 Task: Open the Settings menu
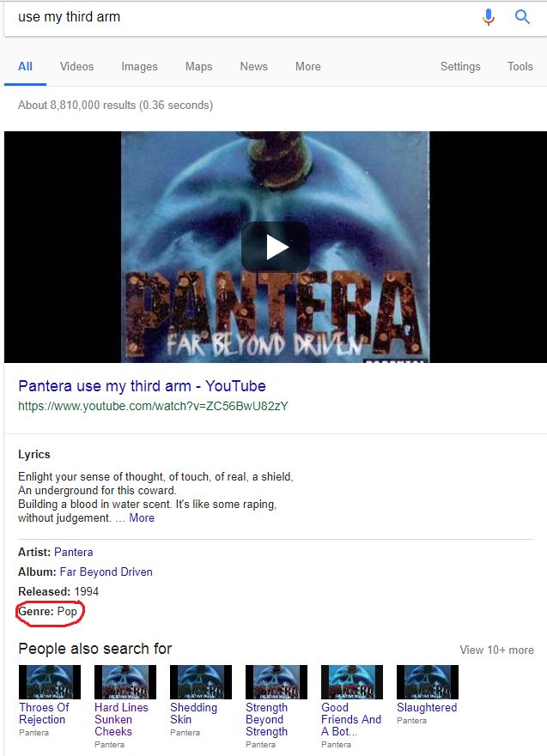[x=461, y=66]
